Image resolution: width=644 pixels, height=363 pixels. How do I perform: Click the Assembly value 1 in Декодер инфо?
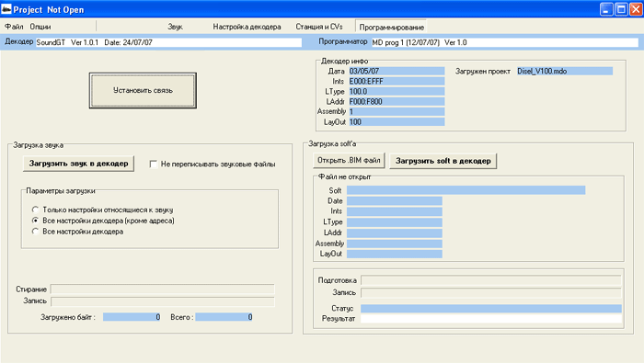tap(397, 111)
